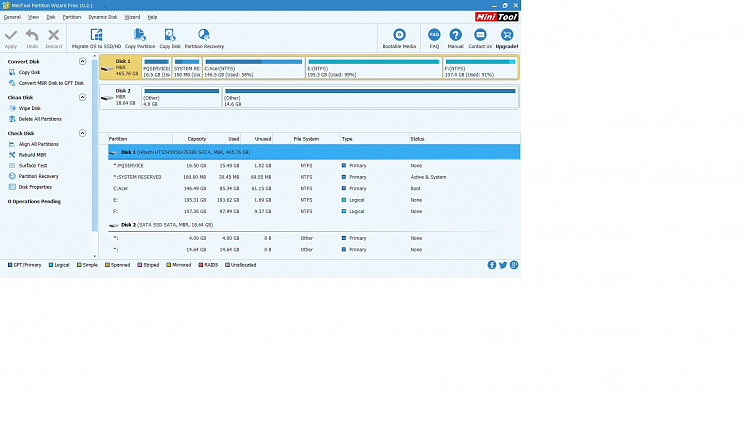Click Delete All Partitions link
Screen dimensions: 750x422
tap(40, 119)
